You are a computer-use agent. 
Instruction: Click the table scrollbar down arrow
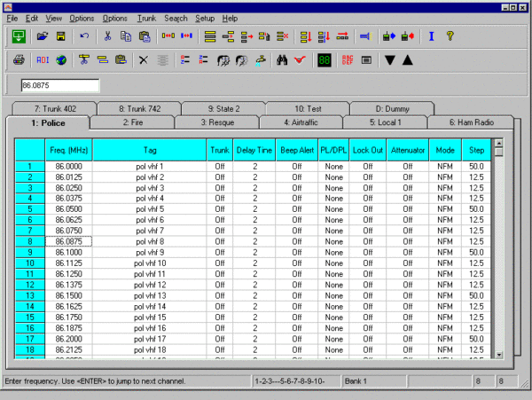pos(498,355)
